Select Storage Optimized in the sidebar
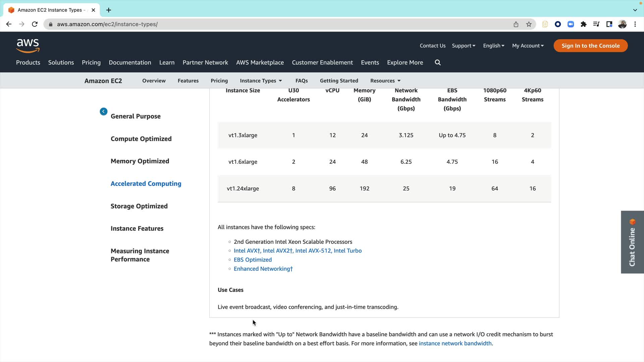This screenshot has height=362, width=644. tap(139, 206)
